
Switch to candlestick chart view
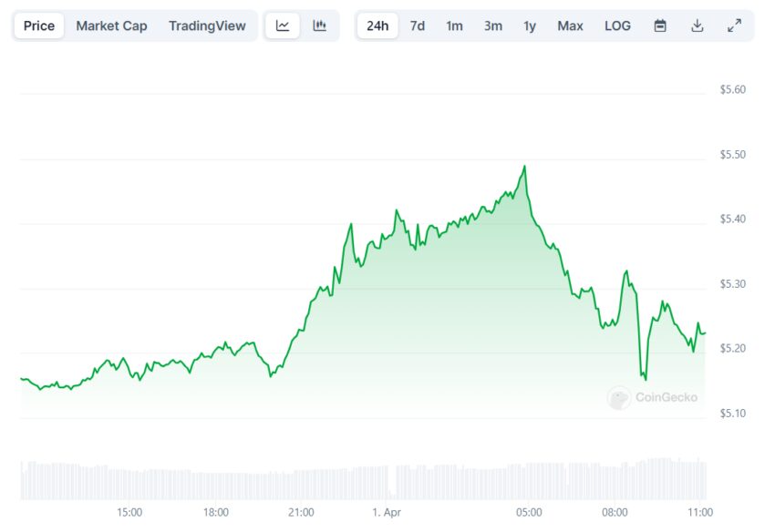(319, 26)
